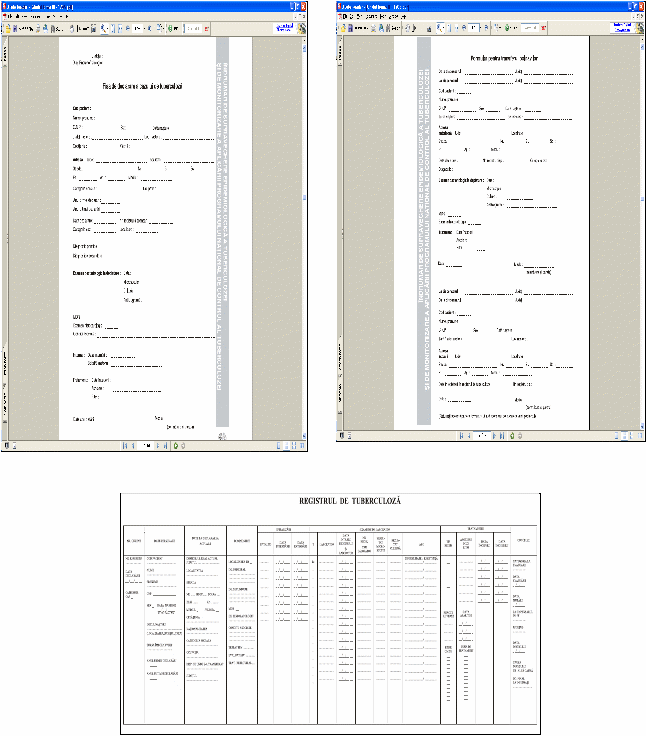Zoom out minus button in left Reader toolbar
Screen dimensions: 646x736
[128, 29]
